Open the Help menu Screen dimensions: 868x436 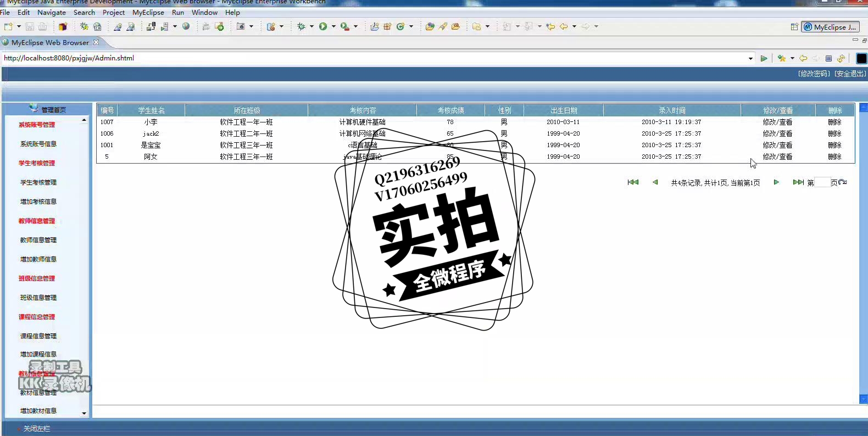point(232,12)
